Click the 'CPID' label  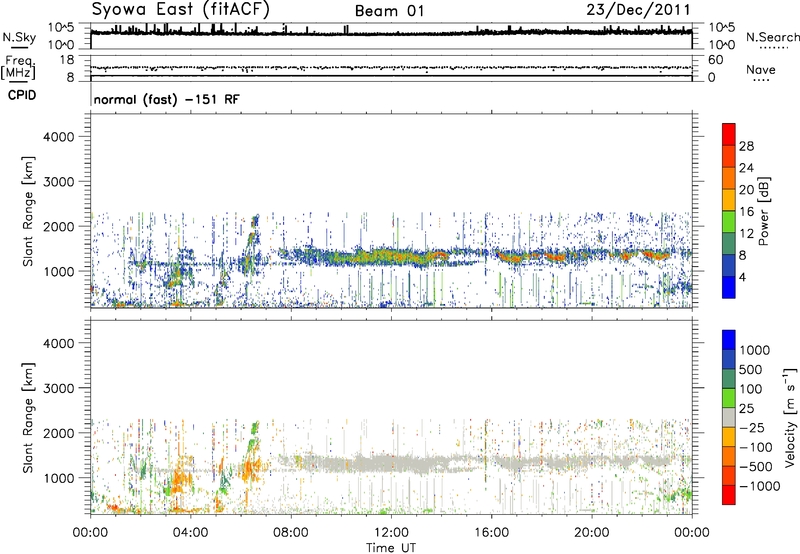tap(22, 95)
